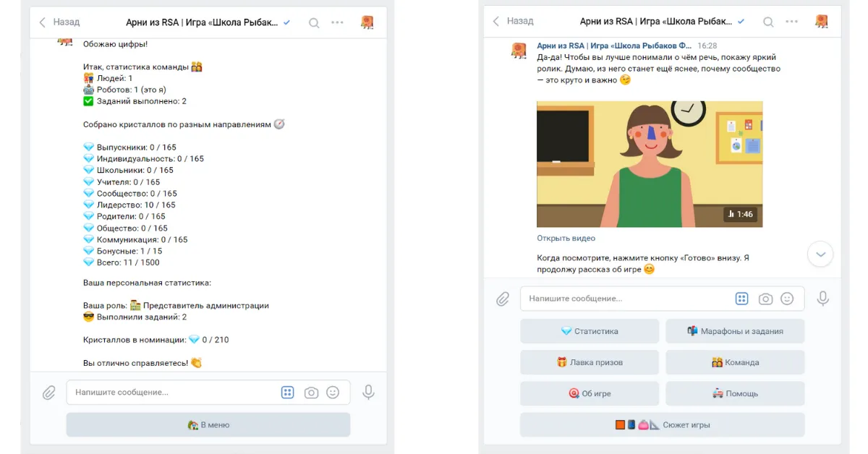The height and width of the screenshot is (454, 868).
Task: Click microphone icon in right chat
Action: [x=822, y=299]
